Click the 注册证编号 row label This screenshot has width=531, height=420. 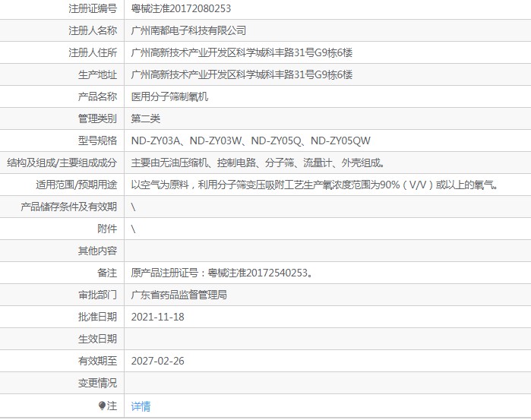(93, 8)
